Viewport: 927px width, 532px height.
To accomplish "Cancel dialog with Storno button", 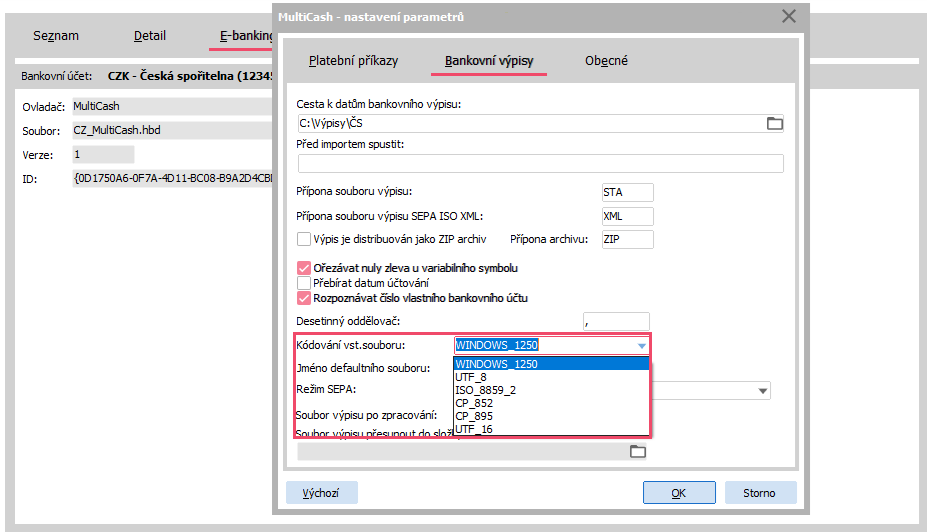I will (760, 493).
